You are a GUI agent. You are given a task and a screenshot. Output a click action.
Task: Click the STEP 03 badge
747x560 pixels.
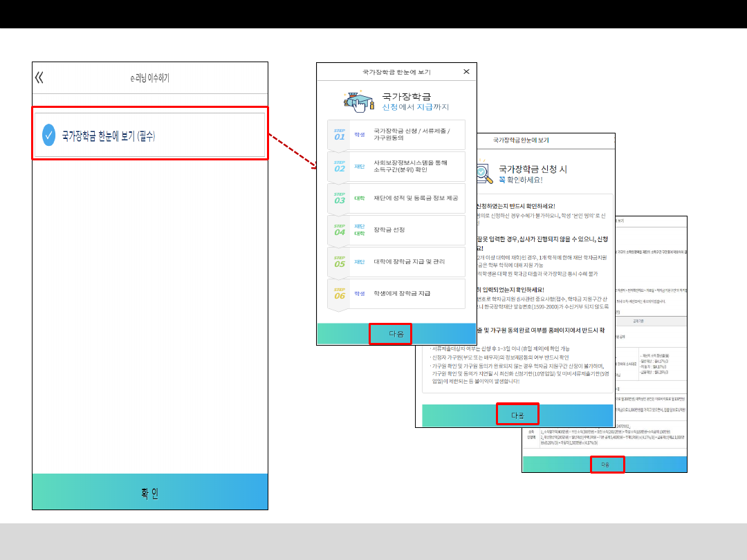340,198
